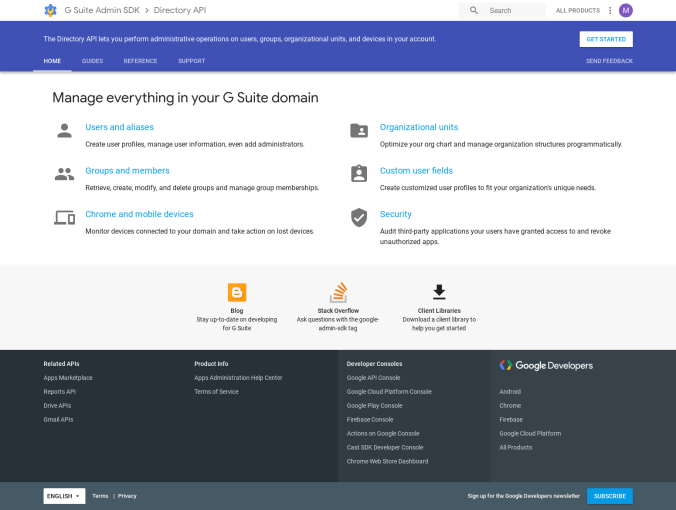This screenshot has height=510, width=676.
Task: Open Organizational units link
Action: 419,127
